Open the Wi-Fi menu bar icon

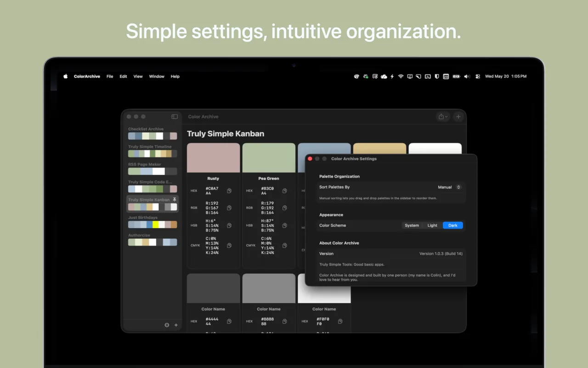click(401, 76)
